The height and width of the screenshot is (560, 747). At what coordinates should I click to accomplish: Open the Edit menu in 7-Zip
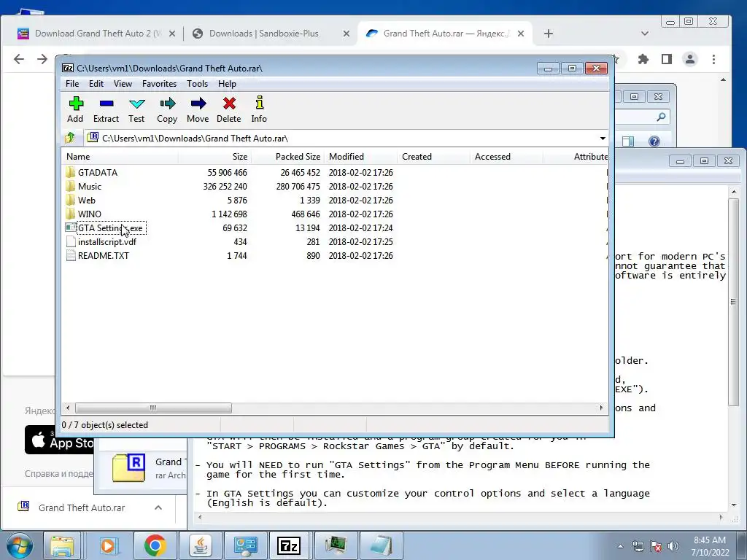point(96,84)
